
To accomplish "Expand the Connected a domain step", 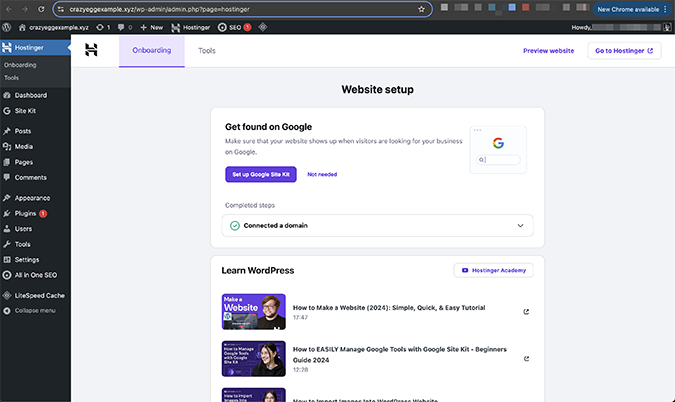I will click(378, 226).
